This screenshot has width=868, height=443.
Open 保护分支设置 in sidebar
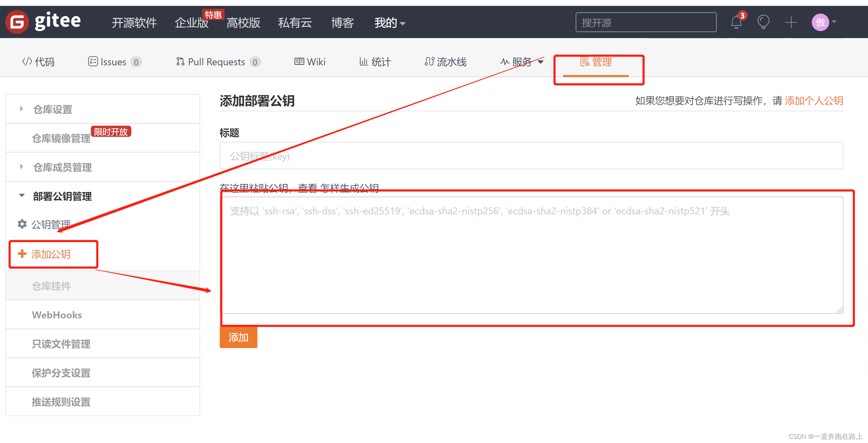pyautogui.click(x=61, y=373)
